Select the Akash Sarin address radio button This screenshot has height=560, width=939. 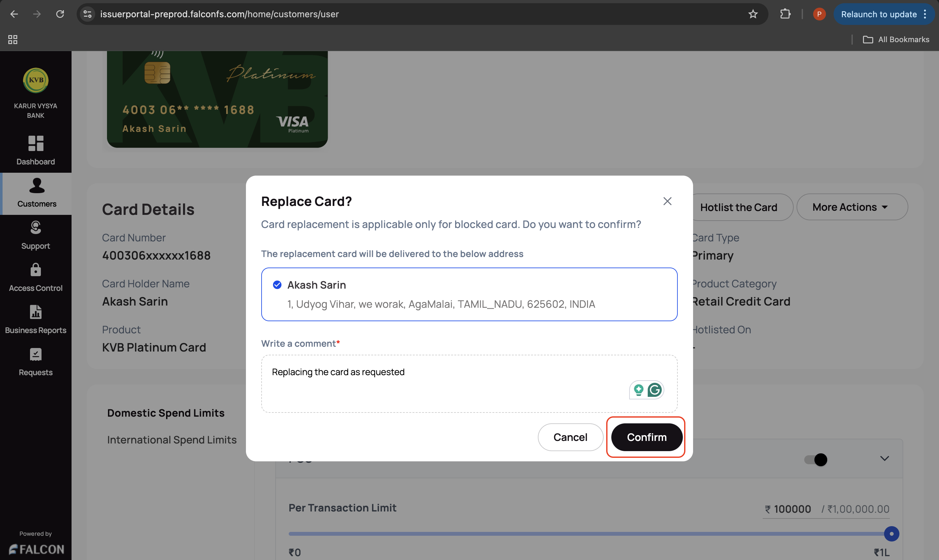277,285
